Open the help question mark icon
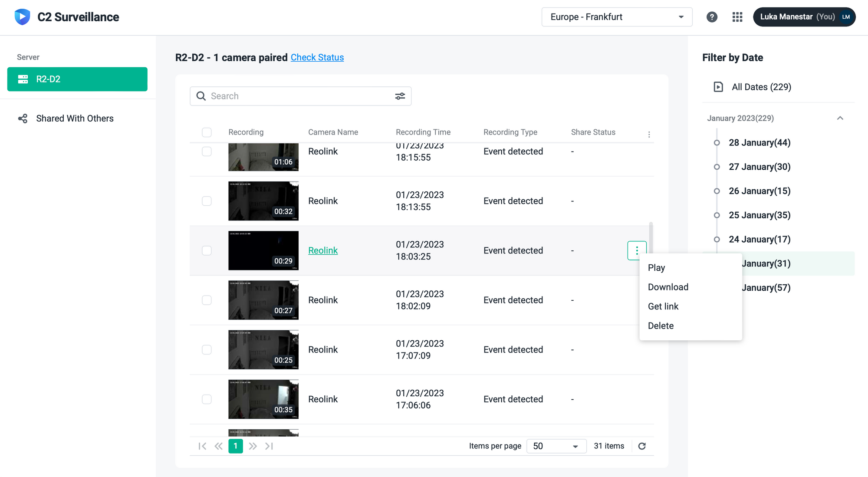Viewport: 868px width, 477px height. [712, 17]
